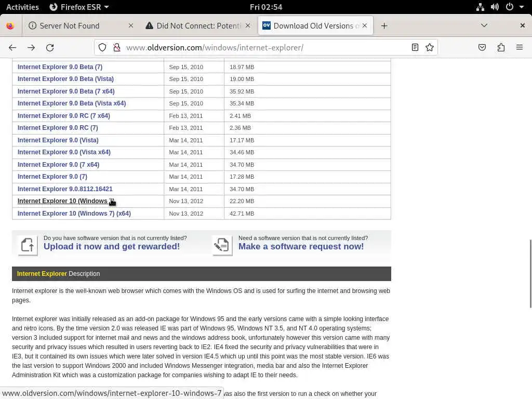Open Internet Explorer 9.0.8112.16421 link
This screenshot has width=532, height=399.
click(x=65, y=189)
